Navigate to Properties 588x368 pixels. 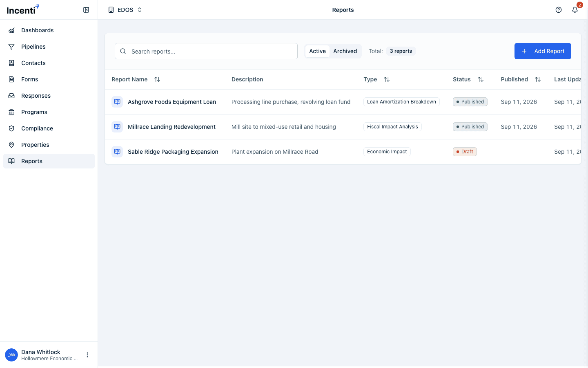pyautogui.click(x=49, y=145)
